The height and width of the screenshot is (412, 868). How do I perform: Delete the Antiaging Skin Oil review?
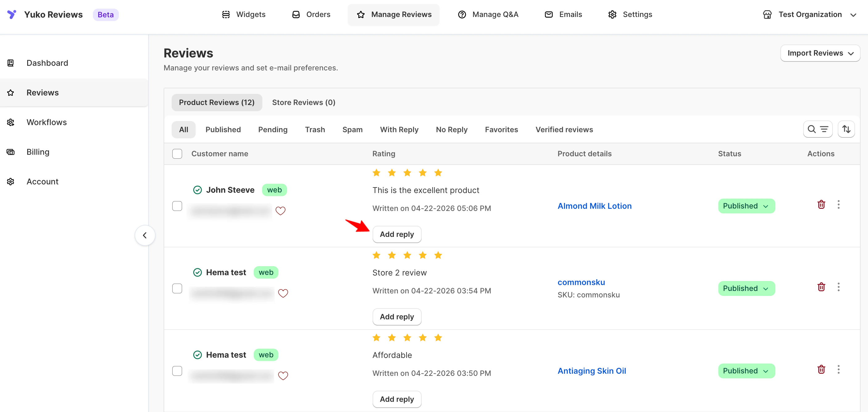pyautogui.click(x=821, y=369)
